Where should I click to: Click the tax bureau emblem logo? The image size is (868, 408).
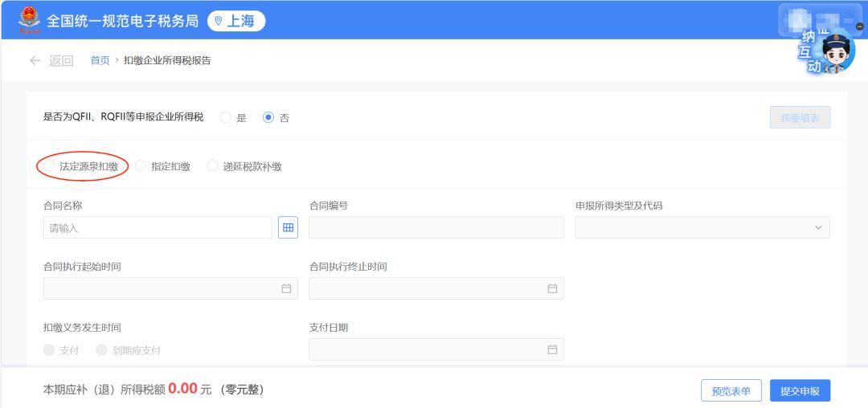coord(28,20)
